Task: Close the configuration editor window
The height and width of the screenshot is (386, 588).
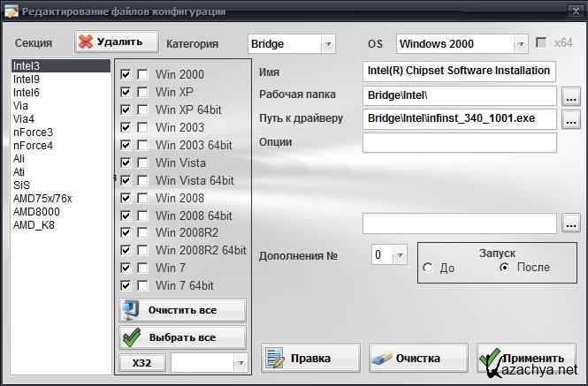Action: click(572, 11)
